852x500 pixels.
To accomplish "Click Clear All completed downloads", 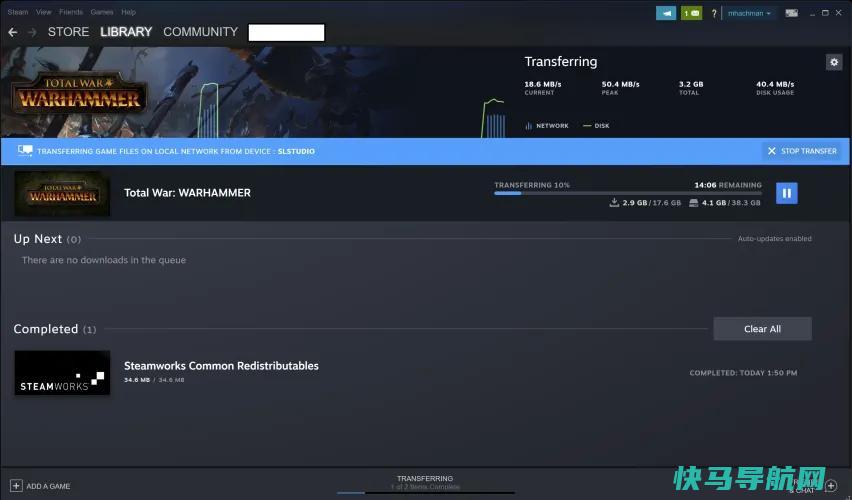I will coord(762,329).
